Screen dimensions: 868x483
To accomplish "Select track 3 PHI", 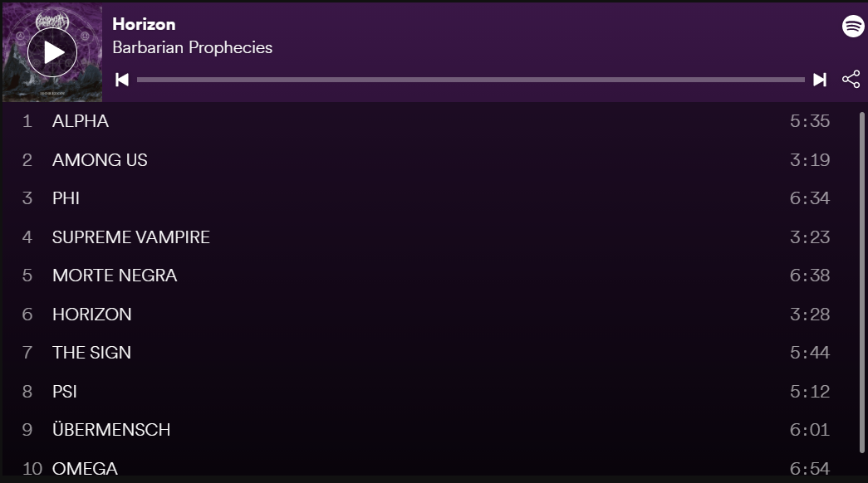I will 66,198.
